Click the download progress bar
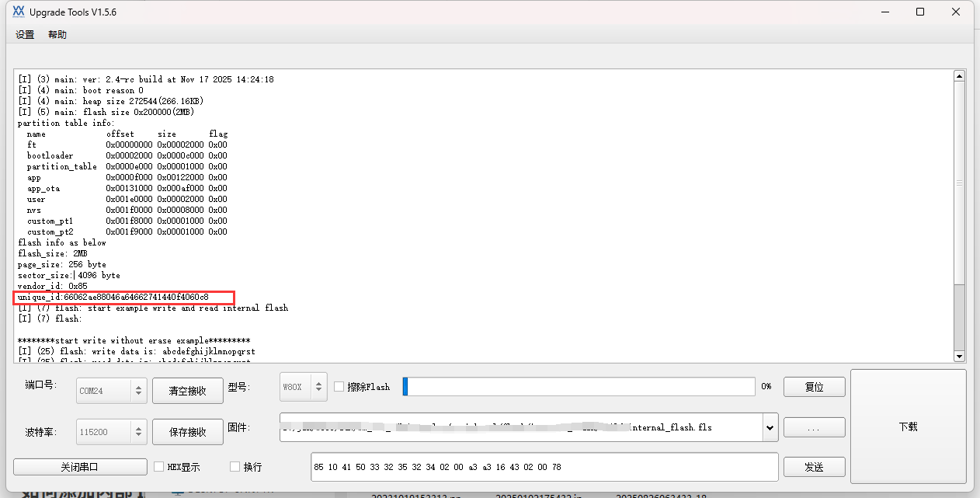Viewport: 980px width, 498px height. click(x=579, y=386)
